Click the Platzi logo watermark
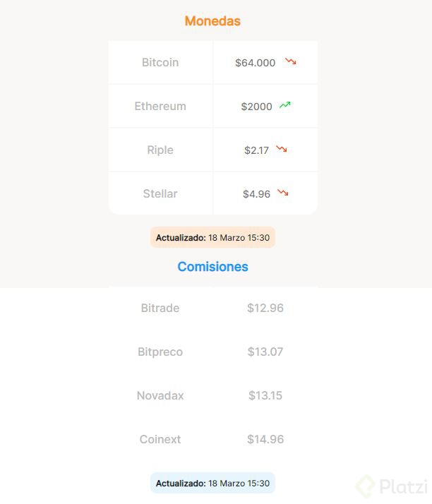The image size is (432, 504). [392, 486]
